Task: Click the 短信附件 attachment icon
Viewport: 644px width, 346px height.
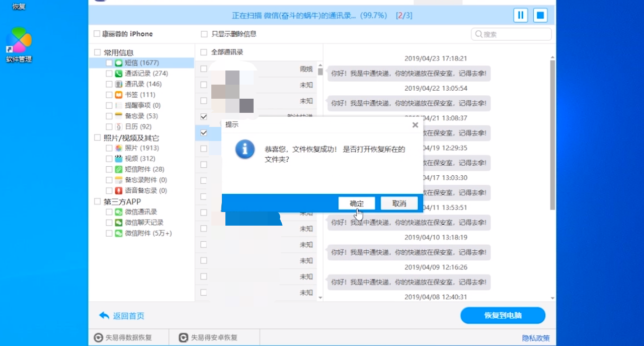Action: tap(119, 169)
